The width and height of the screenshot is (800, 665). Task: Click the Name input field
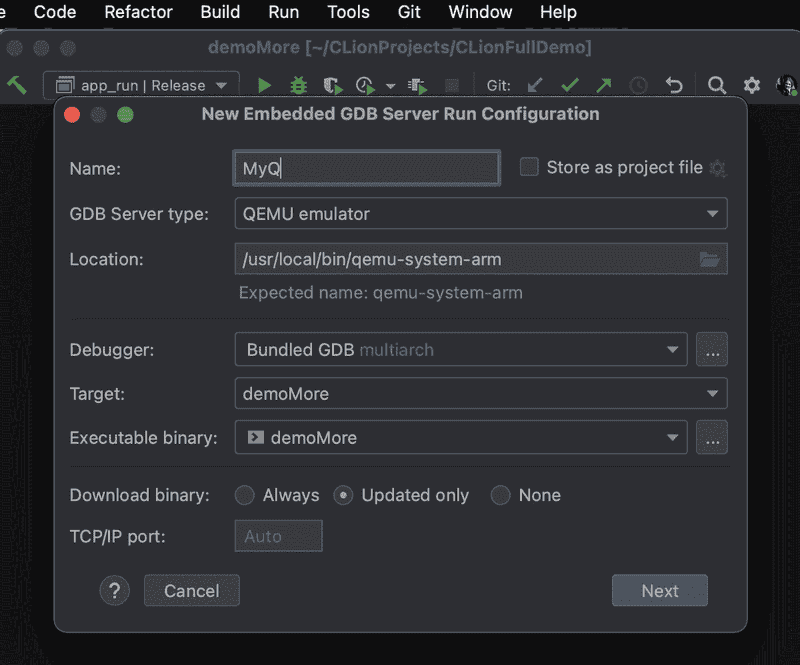366,168
